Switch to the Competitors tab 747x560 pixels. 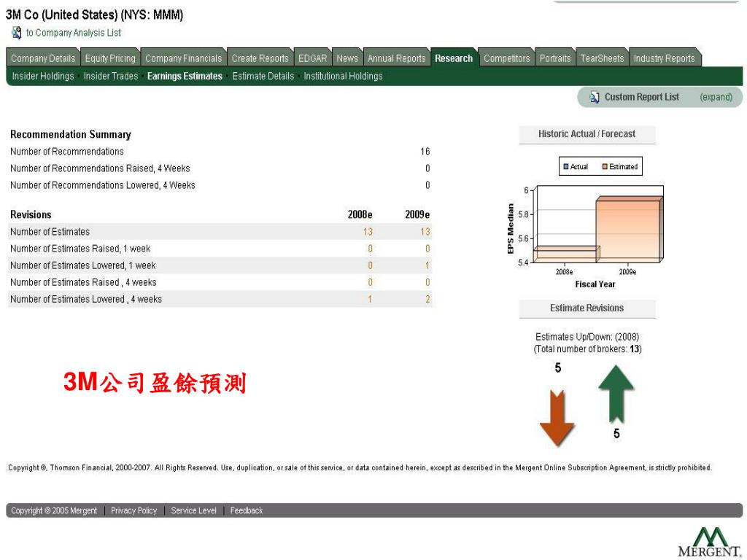pyautogui.click(x=506, y=58)
